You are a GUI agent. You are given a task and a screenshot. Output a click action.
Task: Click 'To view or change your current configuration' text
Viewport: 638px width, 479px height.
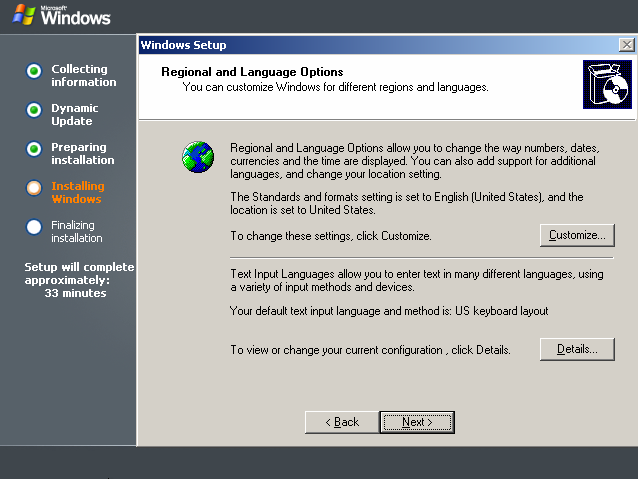370,350
